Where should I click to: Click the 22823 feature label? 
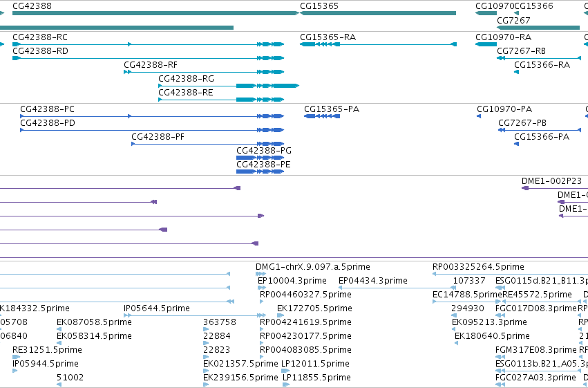click(x=216, y=350)
